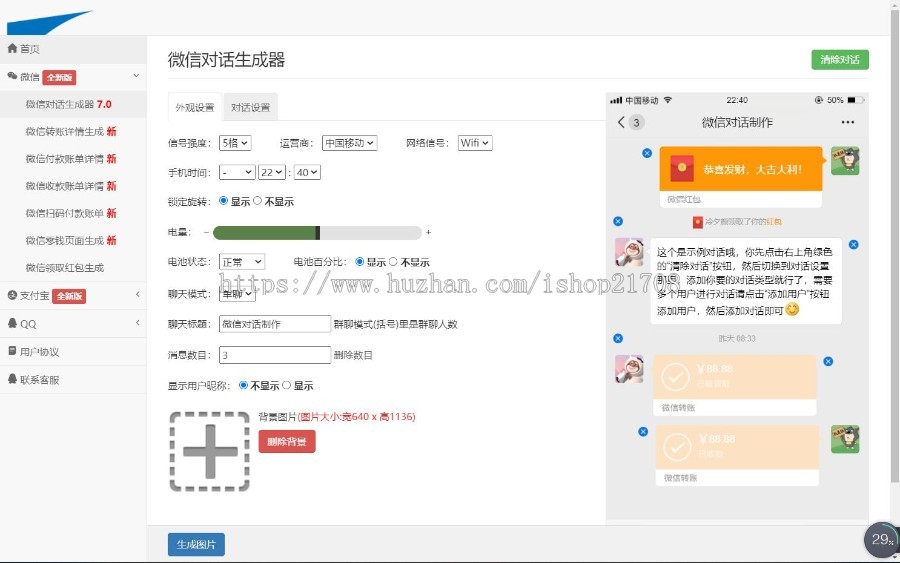Click the plus icon to raise battery
Screen dimensions: 900x563
428,232
